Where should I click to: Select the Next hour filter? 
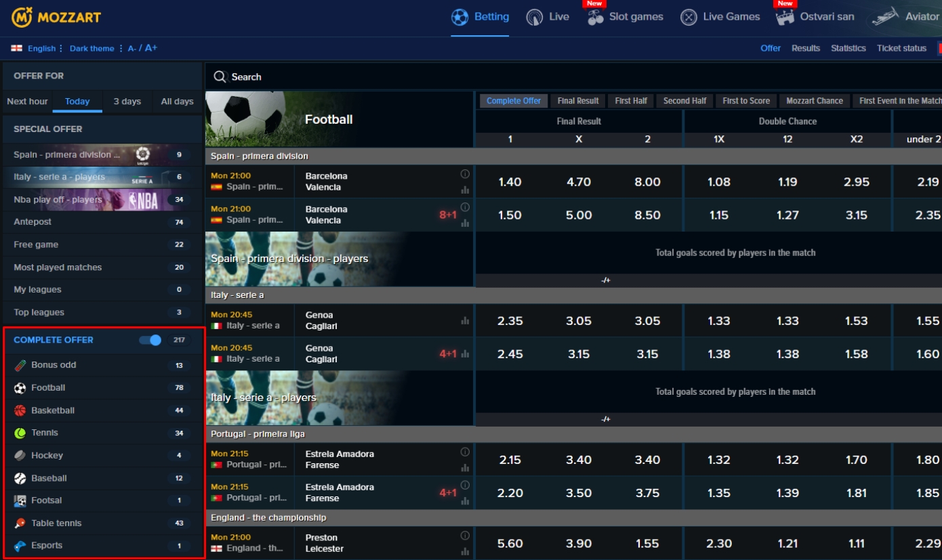pos(27,102)
